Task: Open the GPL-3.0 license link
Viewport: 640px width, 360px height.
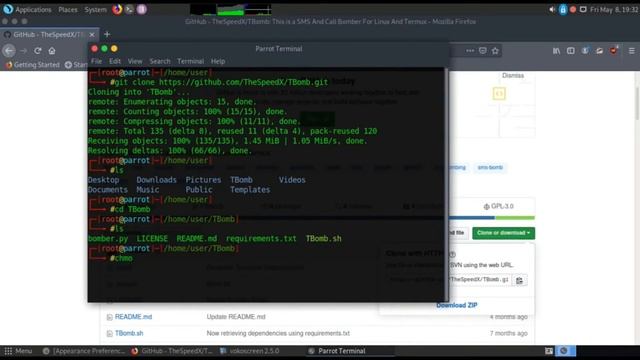Action: 498,207
